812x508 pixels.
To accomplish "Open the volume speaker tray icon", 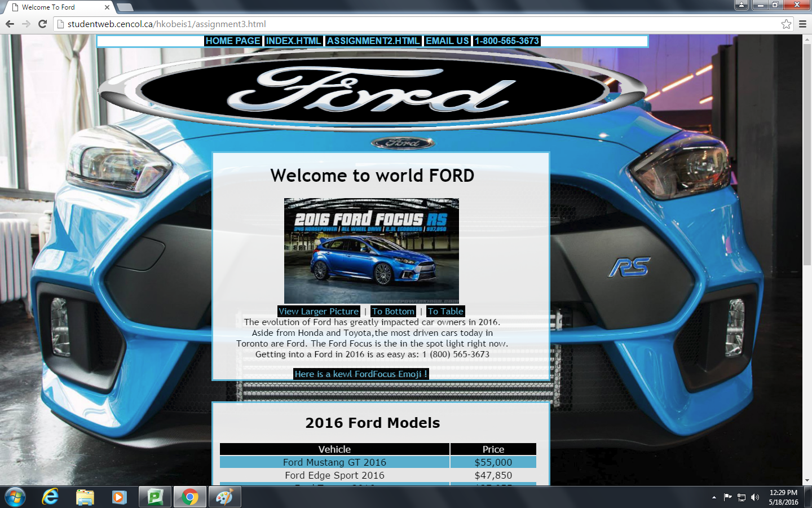I will 755,497.
